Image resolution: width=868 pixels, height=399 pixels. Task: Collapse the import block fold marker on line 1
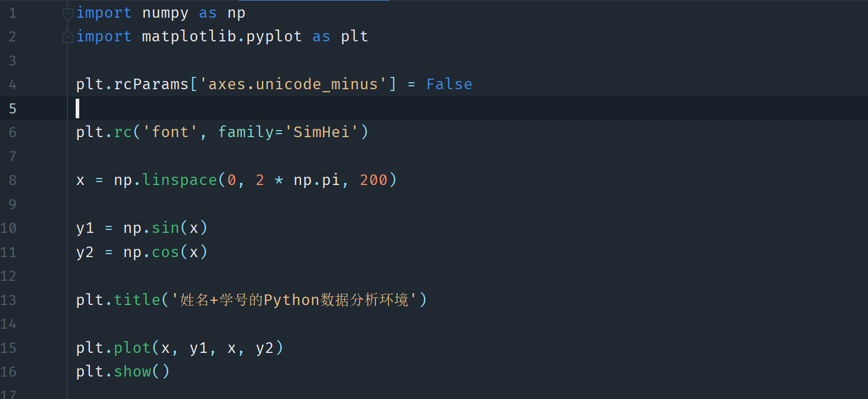[68, 13]
